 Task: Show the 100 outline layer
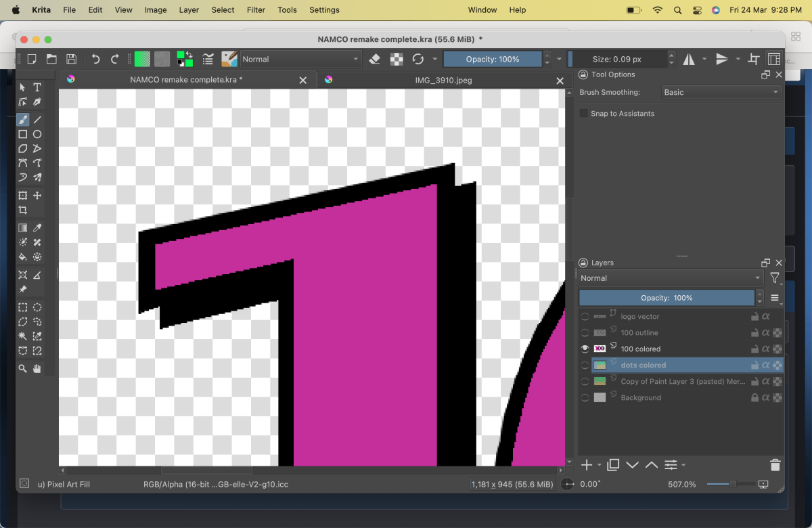pyautogui.click(x=585, y=333)
